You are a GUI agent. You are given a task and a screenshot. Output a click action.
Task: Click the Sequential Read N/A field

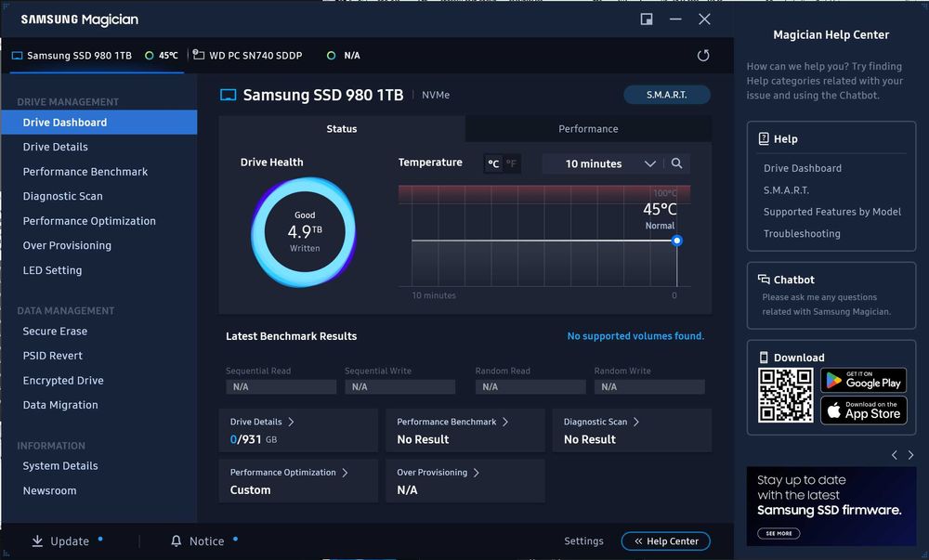tap(281, 387)
